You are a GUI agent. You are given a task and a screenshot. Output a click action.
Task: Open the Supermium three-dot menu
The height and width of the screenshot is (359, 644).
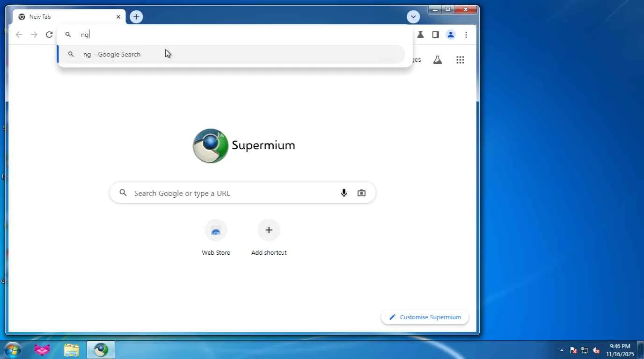click(466, 35)
